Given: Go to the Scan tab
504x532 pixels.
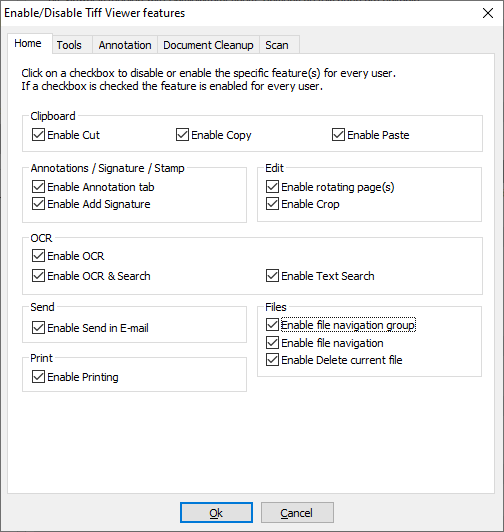Looking at the screenshot, I should tap(277, 45).
